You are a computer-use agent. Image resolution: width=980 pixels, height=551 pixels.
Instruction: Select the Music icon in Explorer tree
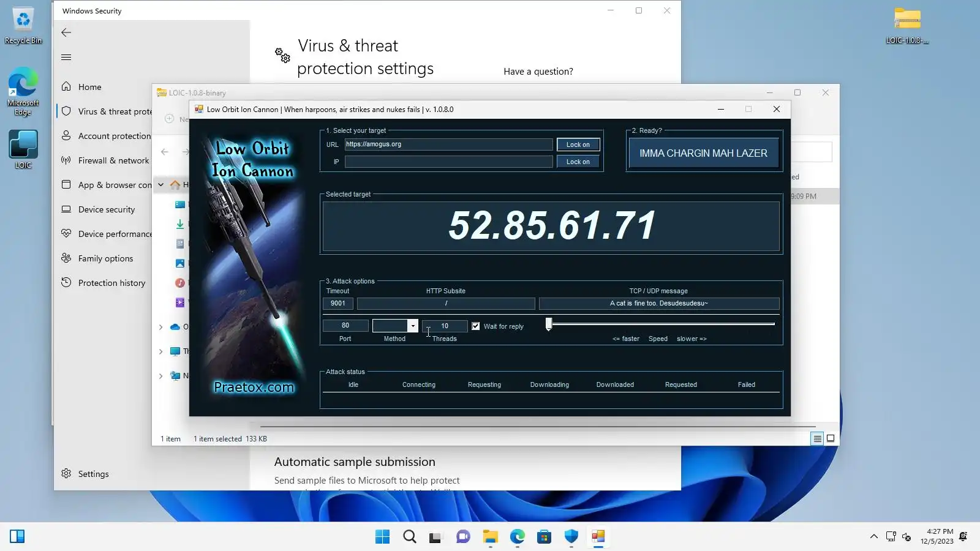coord(180,283)
